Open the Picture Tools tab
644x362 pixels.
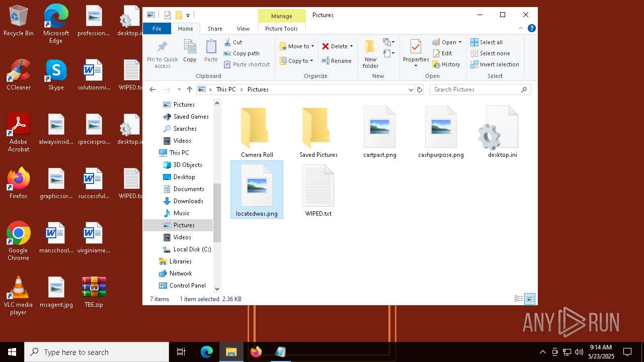281,29
